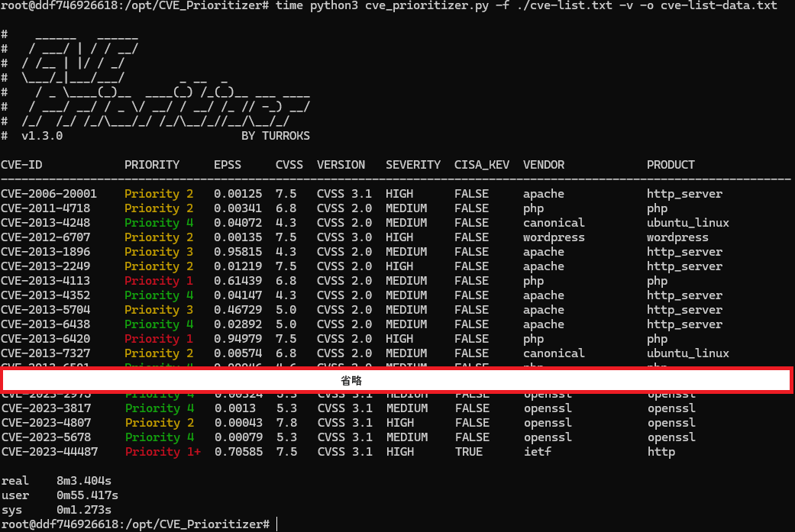
Task: Click the real 8m3.404s timing value
Action: (x=84, y=481)
